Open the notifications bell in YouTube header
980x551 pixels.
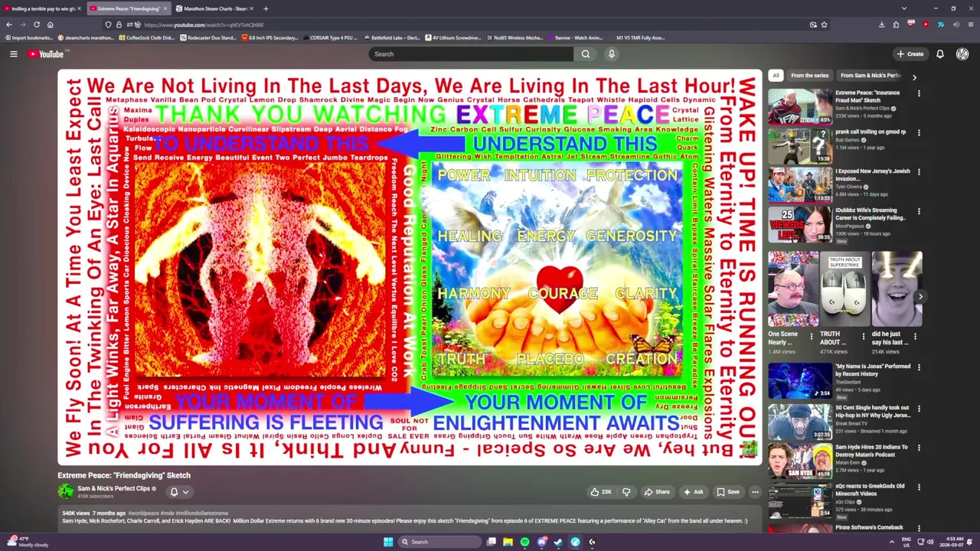939,54
